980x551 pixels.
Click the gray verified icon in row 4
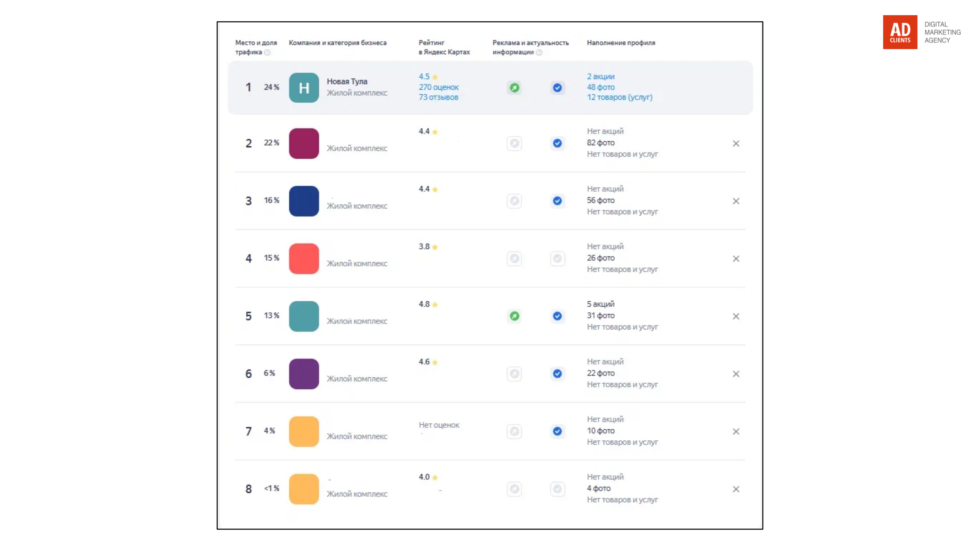557,259
